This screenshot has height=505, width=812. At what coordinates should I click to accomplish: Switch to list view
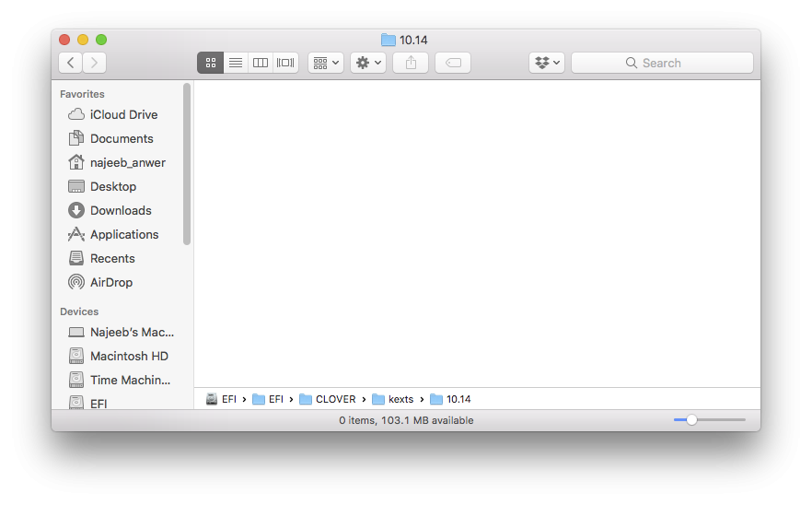click(236, 63)
